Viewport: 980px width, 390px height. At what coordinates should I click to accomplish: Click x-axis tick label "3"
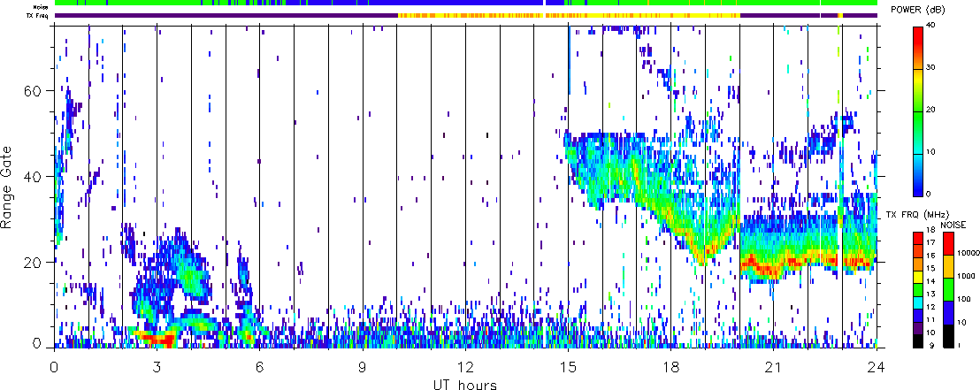click(157, 366)
